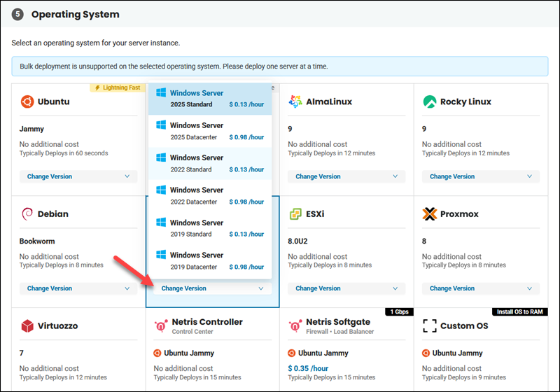Select the Virtuozzo OS card title
This screenshot has height=392, width=560.
click(x=57, y=325)
